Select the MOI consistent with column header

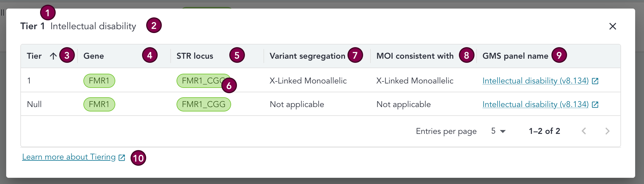(x=415, y=56)
